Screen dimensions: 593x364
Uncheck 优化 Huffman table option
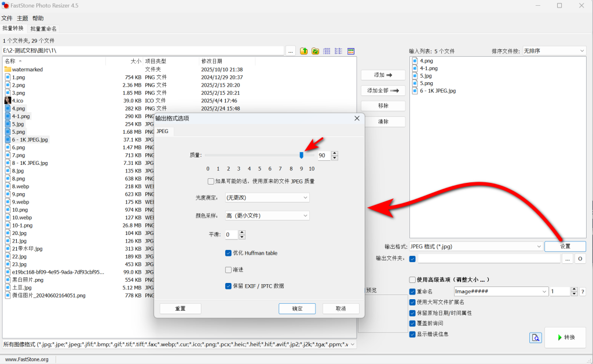[228, 253]
